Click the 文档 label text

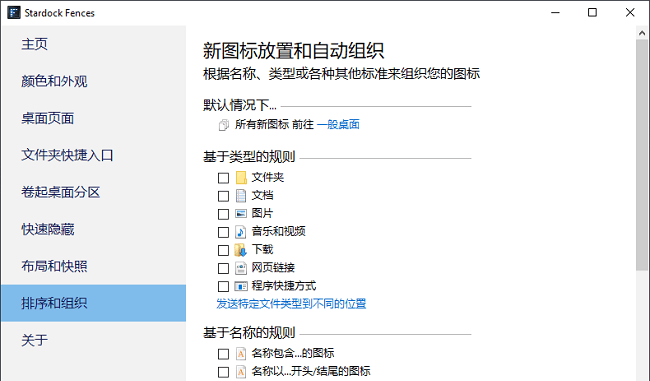(x=262, y=195)
